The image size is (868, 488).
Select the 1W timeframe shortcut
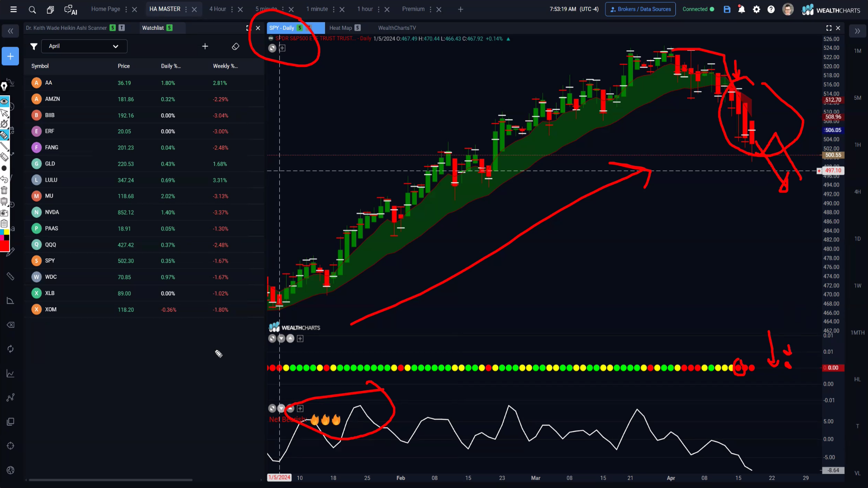857,286
